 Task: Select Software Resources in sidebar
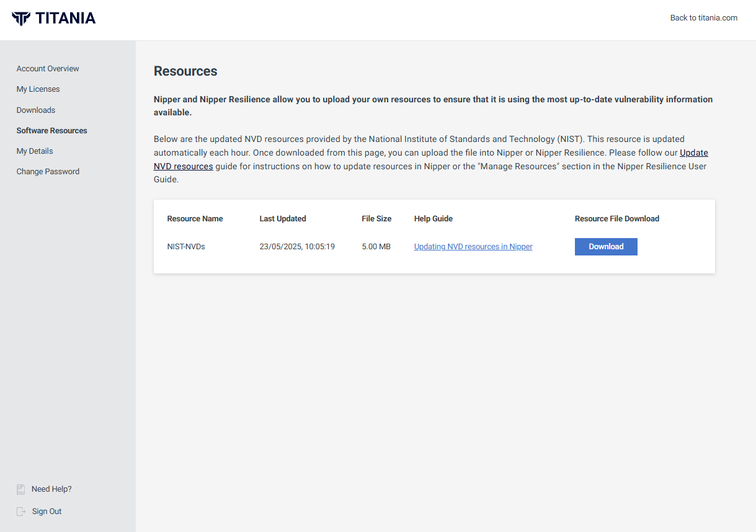pyautogui.click(x=52, y=131)
